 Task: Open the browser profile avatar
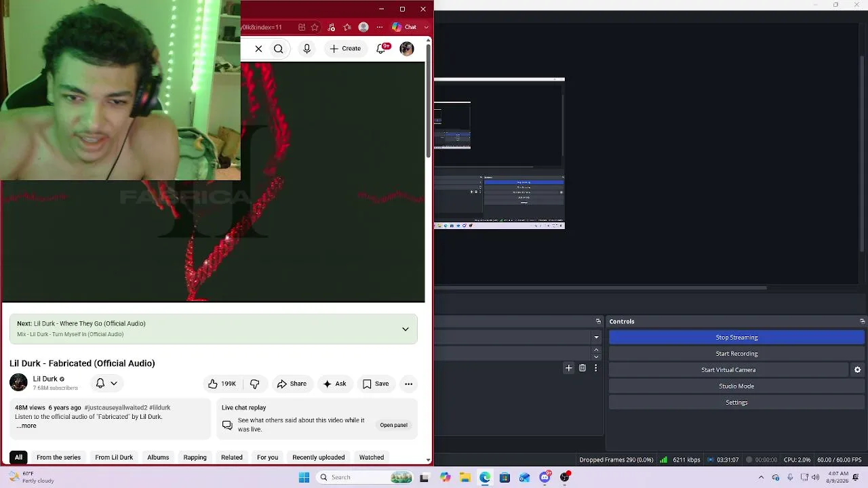[363, 28]
